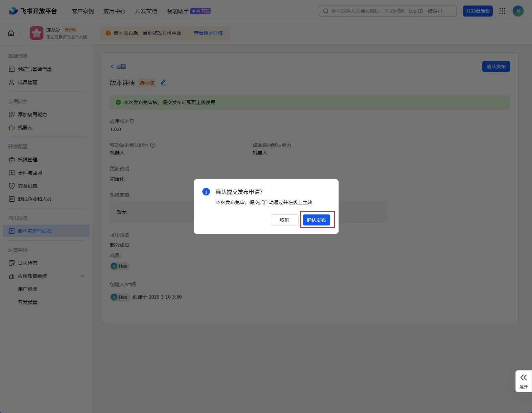Open 查看版本详情 link in banner
Viewport: 532px width, 413px height.
208,33
